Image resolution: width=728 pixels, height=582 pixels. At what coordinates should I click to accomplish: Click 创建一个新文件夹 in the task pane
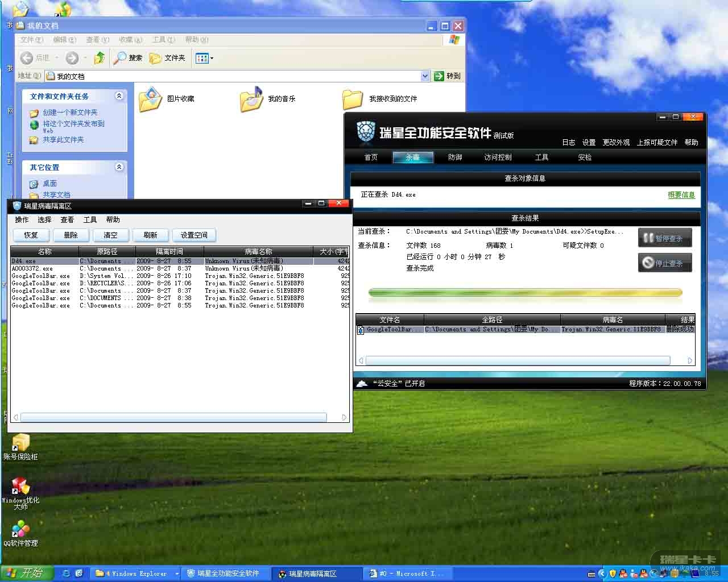[70, 113]
